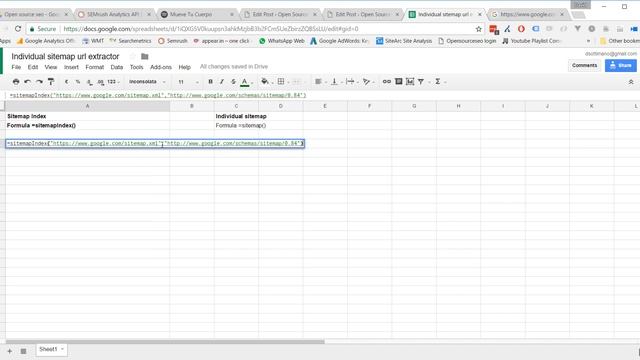This screenshot has height=360, width=640.
Task: Toggle italic formatting
Action: (x=222, y=82)
